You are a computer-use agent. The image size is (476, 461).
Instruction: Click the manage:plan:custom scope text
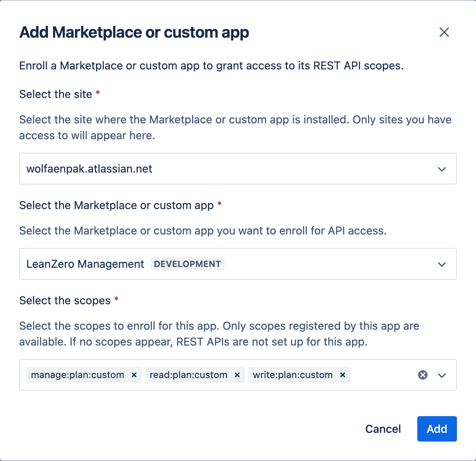78,375
